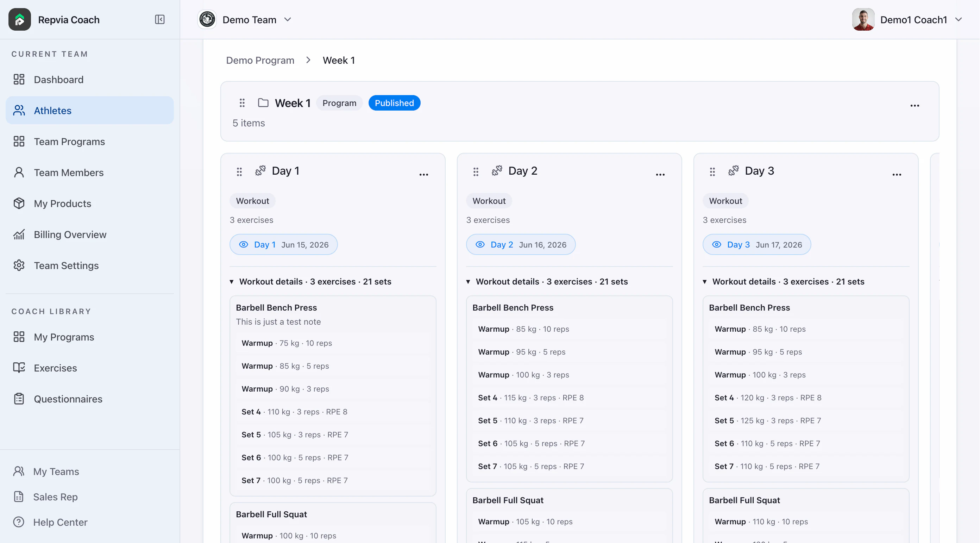
Task: Open the Day 2 more options menu
Action: pyautogui.click(x=660, y=174)
